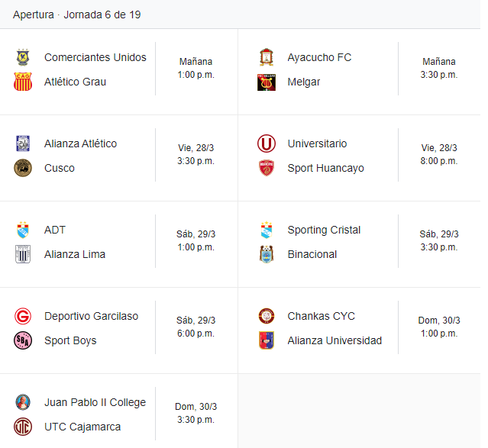This screenshot has width=488, height=448.
Task: Click the Sport Boys team crest
Action: tap(23, 340)
